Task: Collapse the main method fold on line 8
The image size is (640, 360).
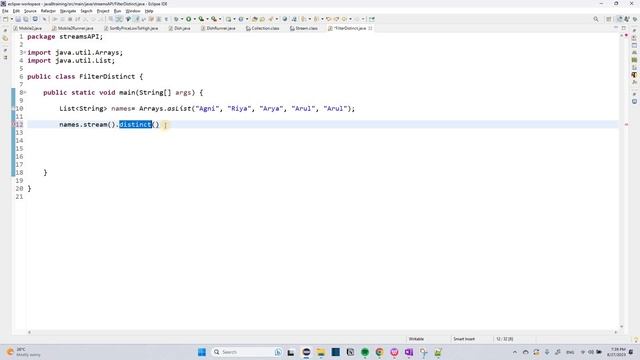Action: pyautogui.click(x=25, y=92)
